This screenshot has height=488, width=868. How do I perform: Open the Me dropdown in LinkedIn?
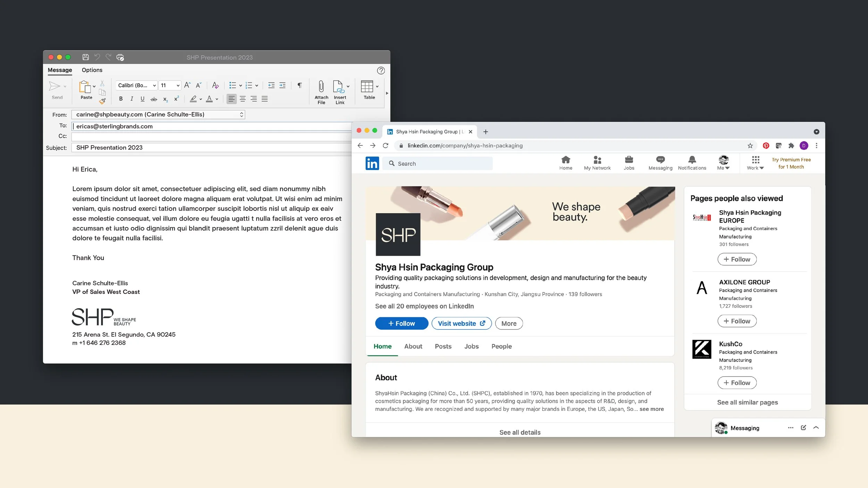click(724, 163)
